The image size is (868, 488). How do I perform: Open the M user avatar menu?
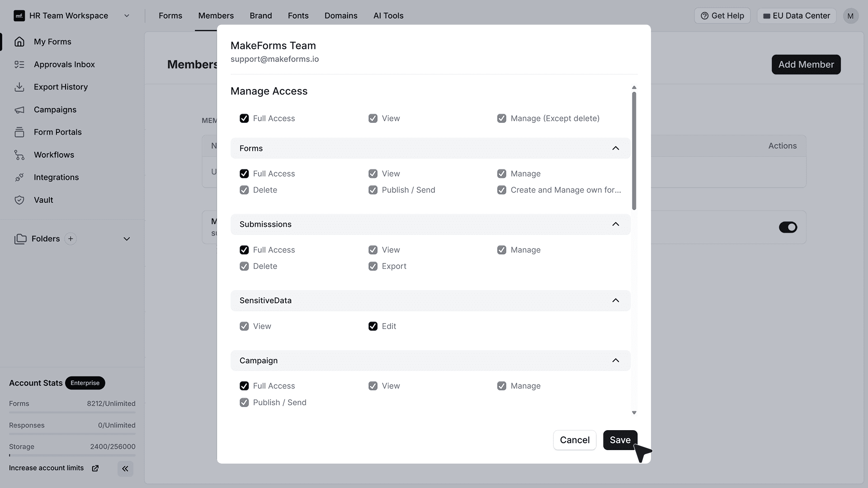pyautogui.click(x=850, y=16)
